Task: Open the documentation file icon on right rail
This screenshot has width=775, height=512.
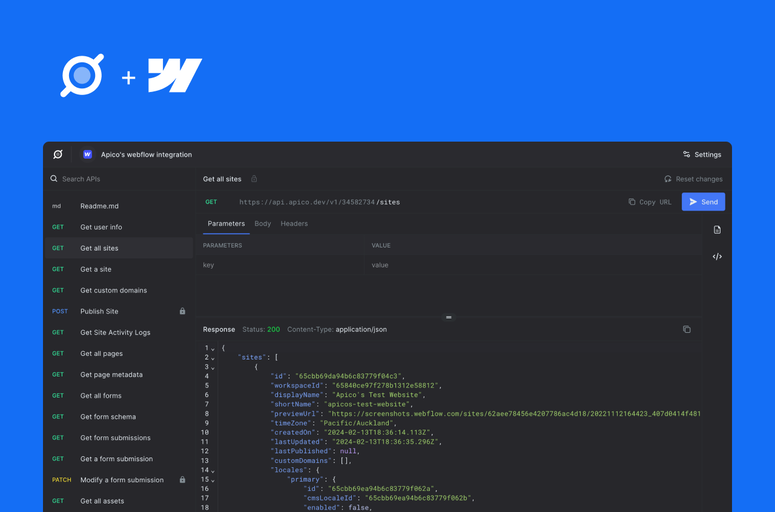Action: [717, 230]
